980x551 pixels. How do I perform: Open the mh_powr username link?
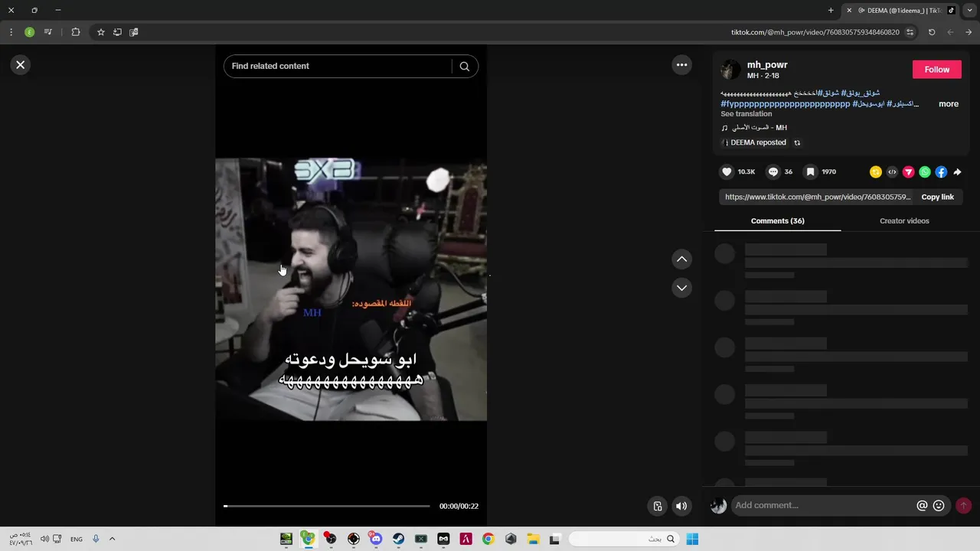[x=767, y=65]
